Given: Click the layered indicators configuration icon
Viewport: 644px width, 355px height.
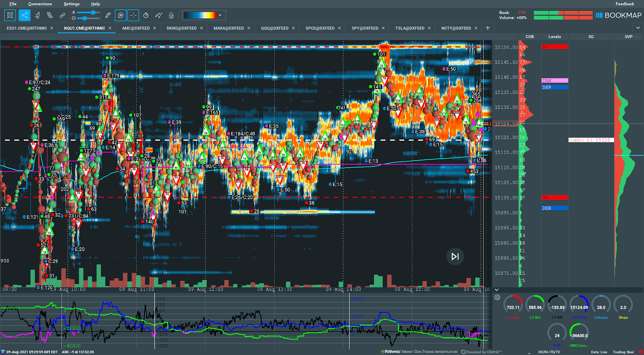Looking at the screenshot, I should click(x=50, y=15).
